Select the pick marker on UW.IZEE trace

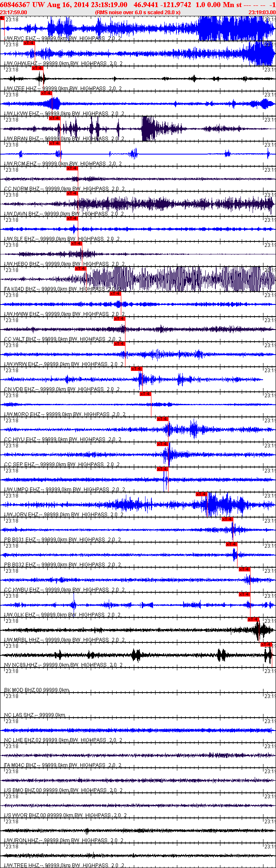click(38, 68)
